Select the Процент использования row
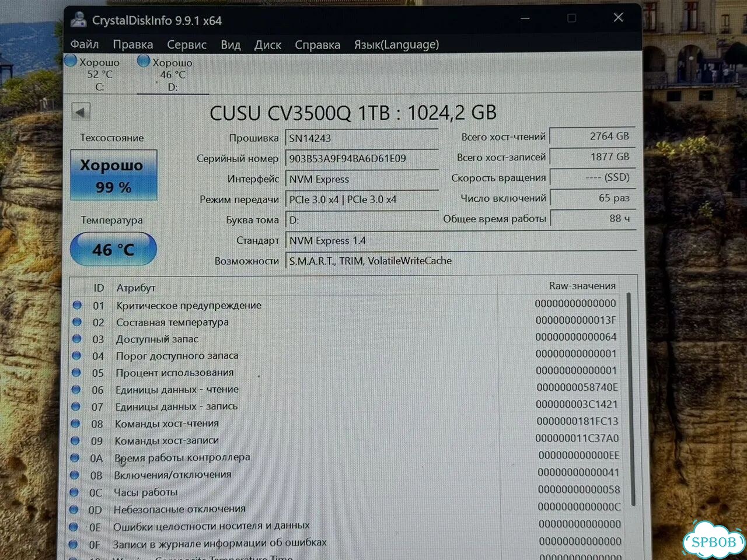This screenshot has width=747, height=560. point(347,372)
